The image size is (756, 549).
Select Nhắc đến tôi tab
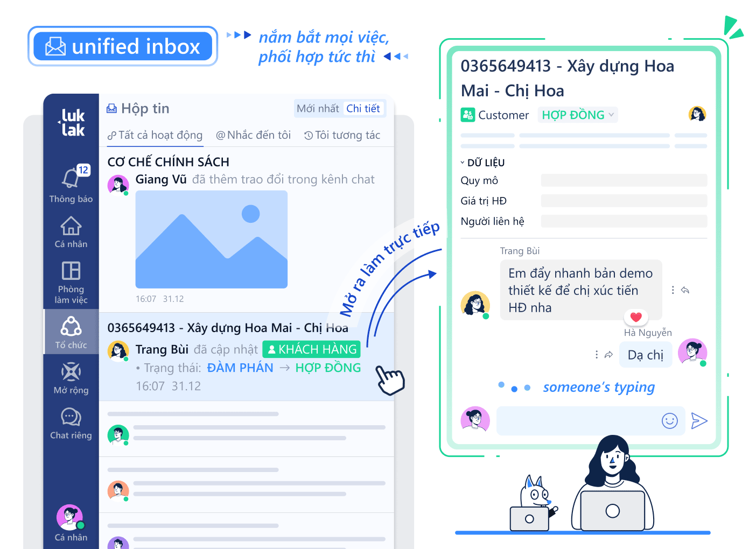pos(253,135)
